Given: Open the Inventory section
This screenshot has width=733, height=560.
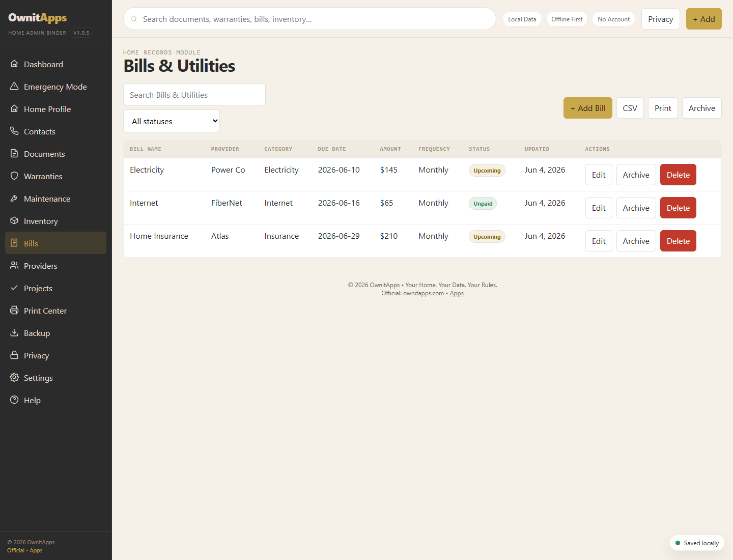Looking at the screenshot, I should pyautogui.click(x=55, y=221).
